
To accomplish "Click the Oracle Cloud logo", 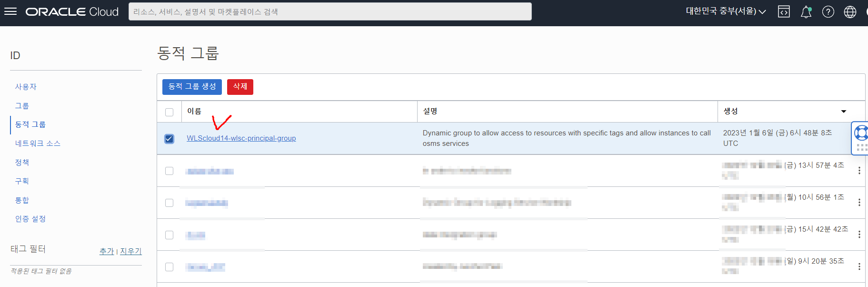I will (72, 12).
